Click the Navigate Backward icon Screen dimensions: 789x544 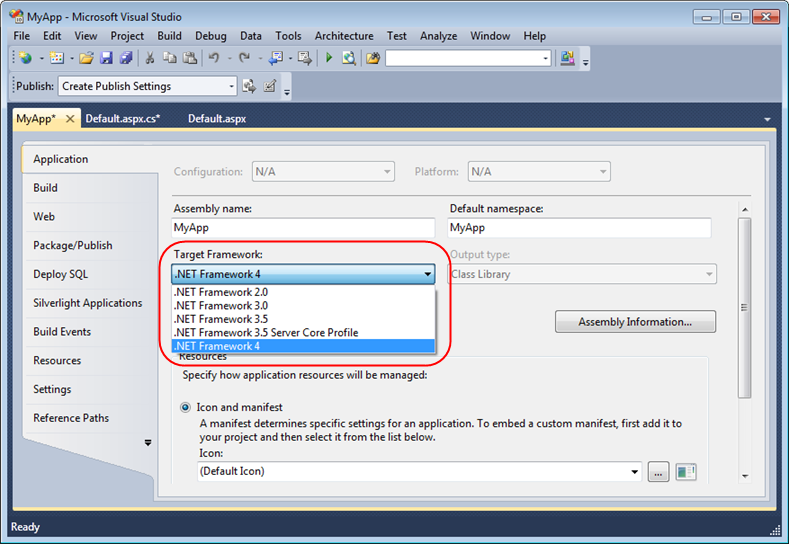tap(276, 58)
